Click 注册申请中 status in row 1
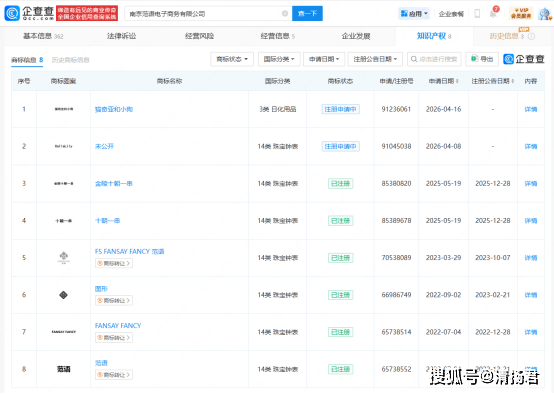The width and height of the screenshot is (554, 394). pos(341,110)
